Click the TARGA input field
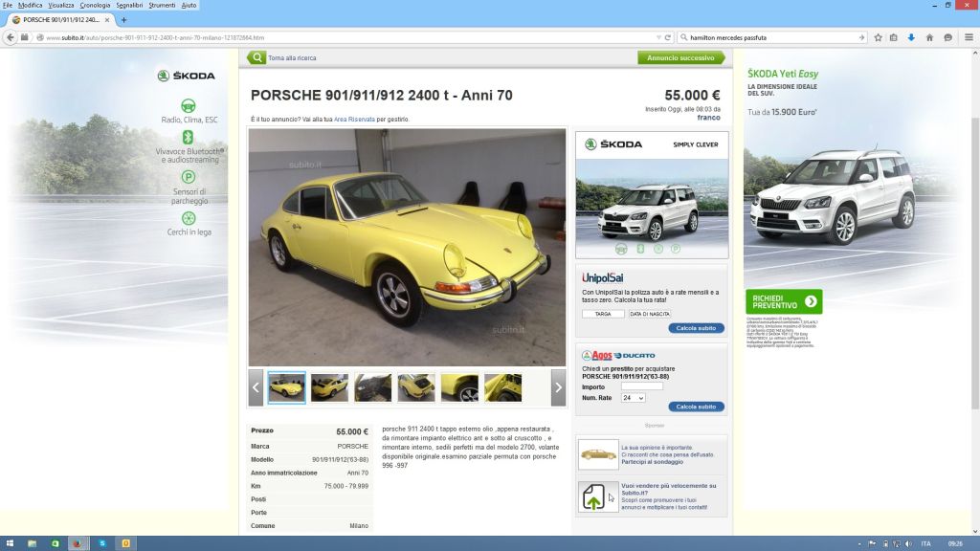The image size is (980, 551). 603,314
